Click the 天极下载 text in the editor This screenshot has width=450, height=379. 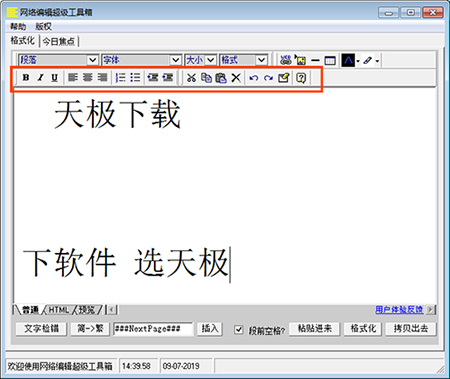pyautogui.click(x=117, y=114)
